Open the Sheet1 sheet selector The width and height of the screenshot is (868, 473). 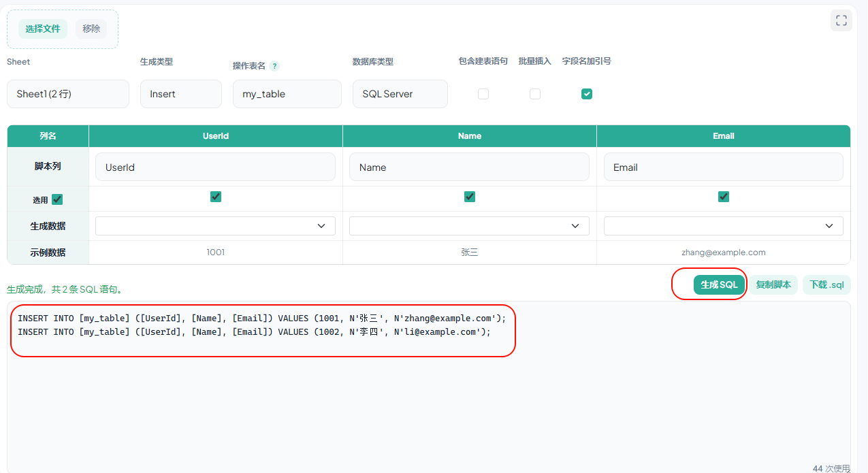pos(68,94)
